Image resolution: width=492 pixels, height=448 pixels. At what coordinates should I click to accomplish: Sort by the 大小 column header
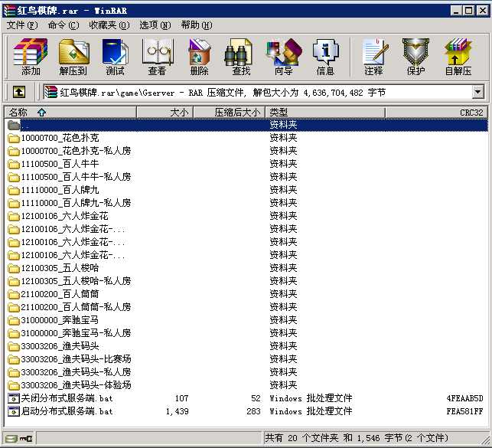pyautogui.click(x=165, y=113)
